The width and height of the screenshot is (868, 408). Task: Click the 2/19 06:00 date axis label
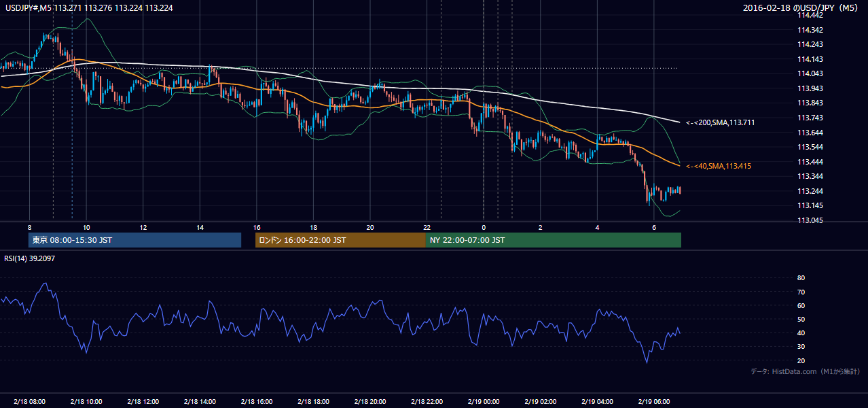(653, 401)
